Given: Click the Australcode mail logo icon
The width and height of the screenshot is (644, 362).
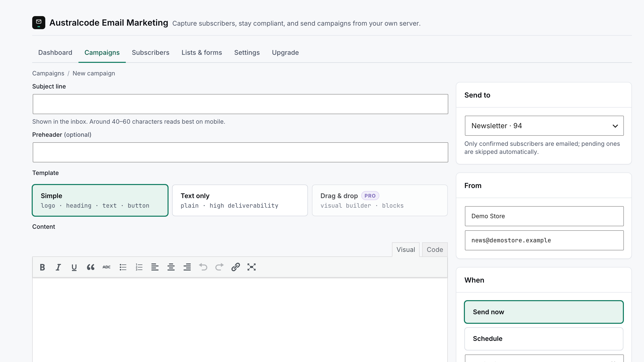Looking at the screenshot, I should coord(39,23).
